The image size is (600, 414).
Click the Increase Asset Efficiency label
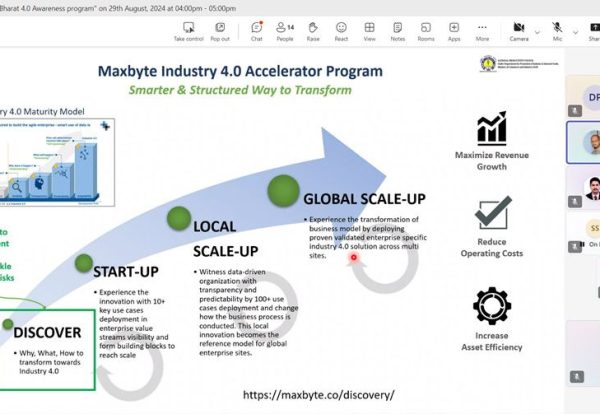pos(492,341)
